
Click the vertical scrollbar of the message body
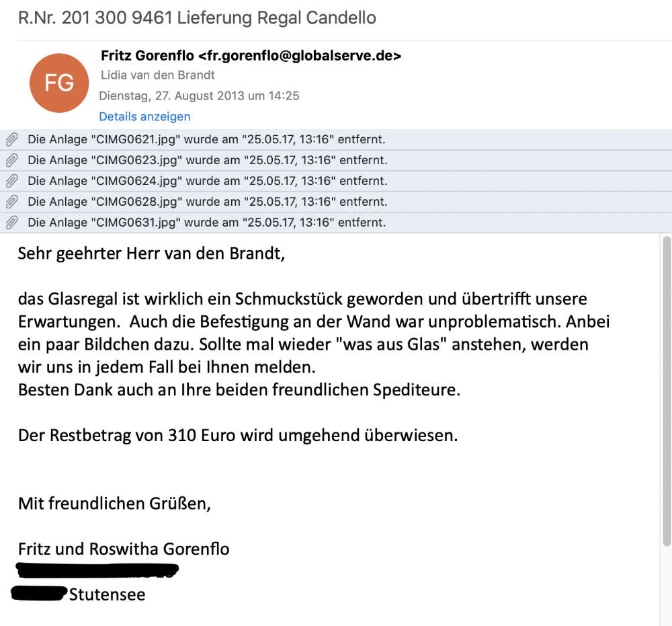pos(667,390)
